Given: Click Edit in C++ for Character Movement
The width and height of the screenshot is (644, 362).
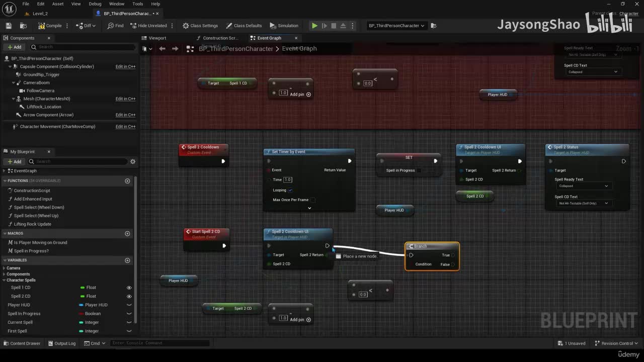Looking at the screenshot, I should coord(125,127).
